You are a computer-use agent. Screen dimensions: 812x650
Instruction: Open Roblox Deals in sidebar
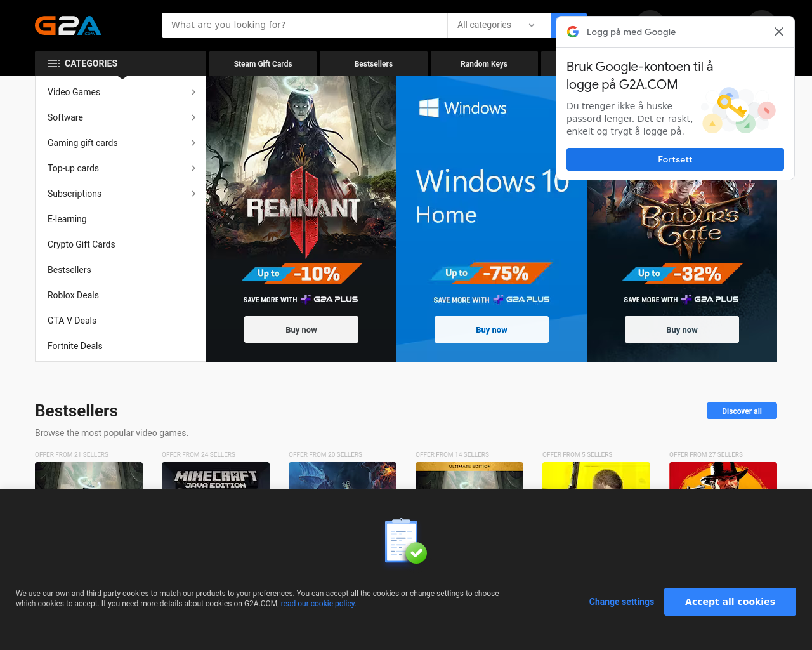click(x=121, y=295)
